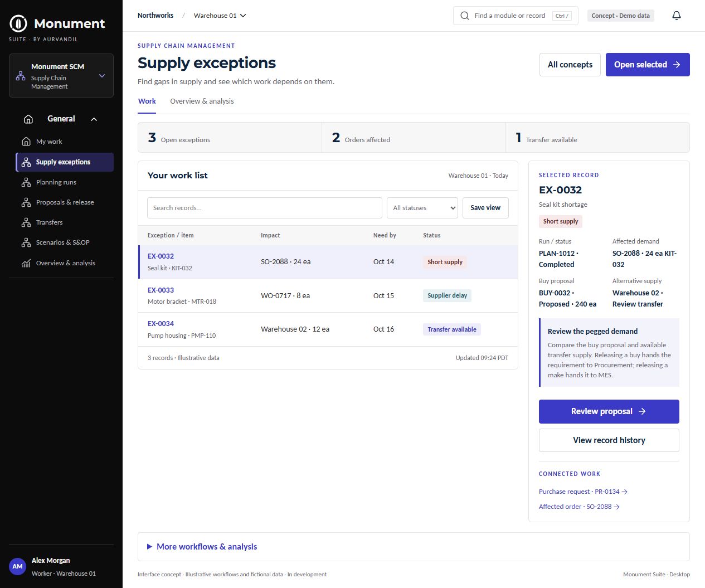This screenshot has width=705, height=588.
Task: Open Transfers in sidebar
Action: coord(65,222)
